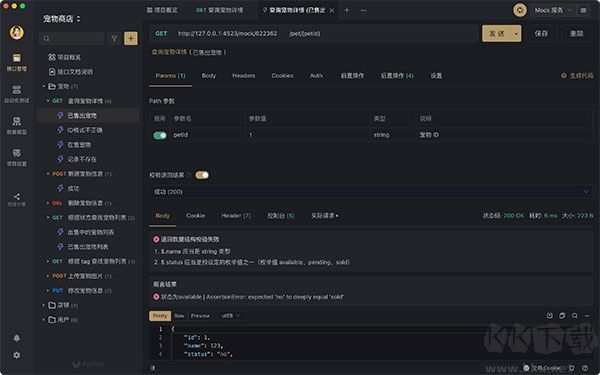Viewport: 600px width, 375px height.
Task: Switch to the Cookies request tab
Action: 282,76
